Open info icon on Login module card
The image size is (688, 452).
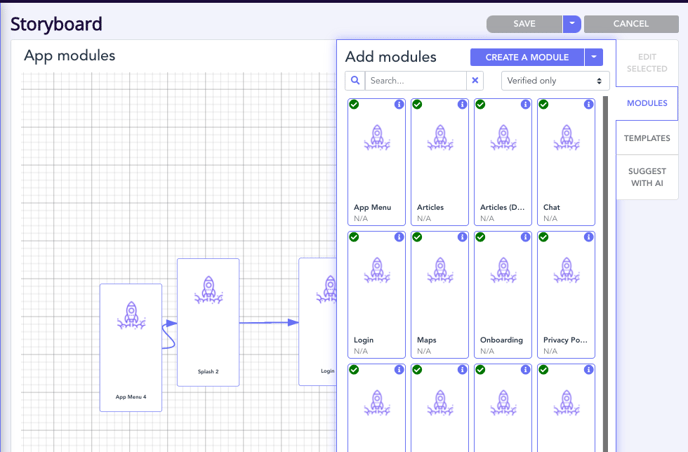[399, 237]
